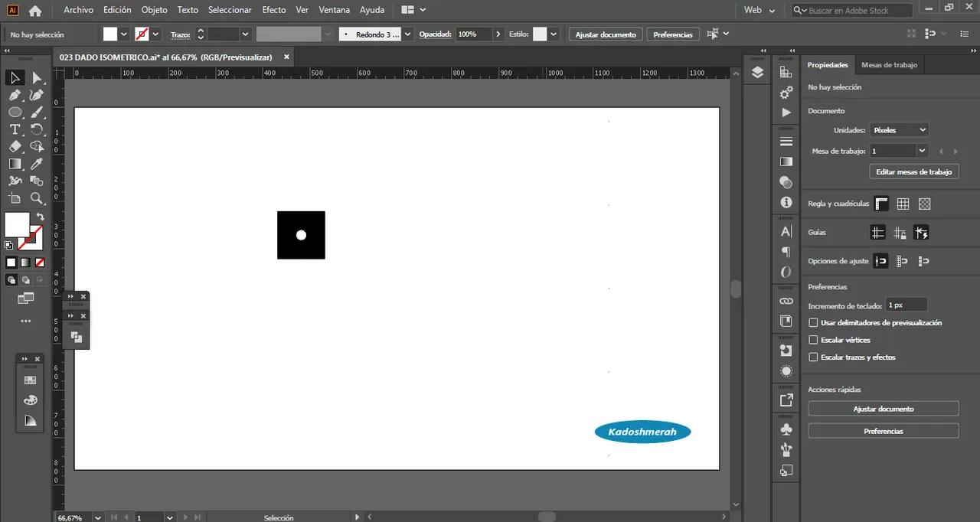The height and width of the screenshot is (522, 980).
Task: Select the Curvature tool
Action: pos(36,96)
